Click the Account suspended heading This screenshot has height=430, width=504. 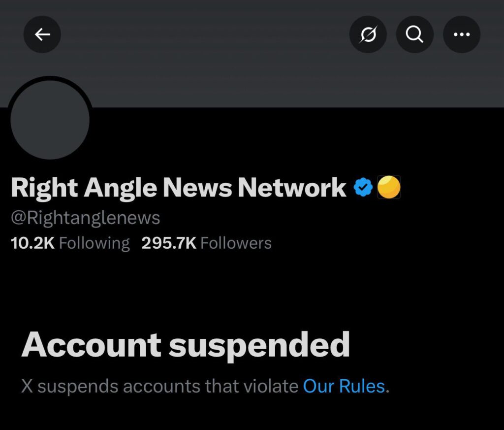[x=186, y=345]
